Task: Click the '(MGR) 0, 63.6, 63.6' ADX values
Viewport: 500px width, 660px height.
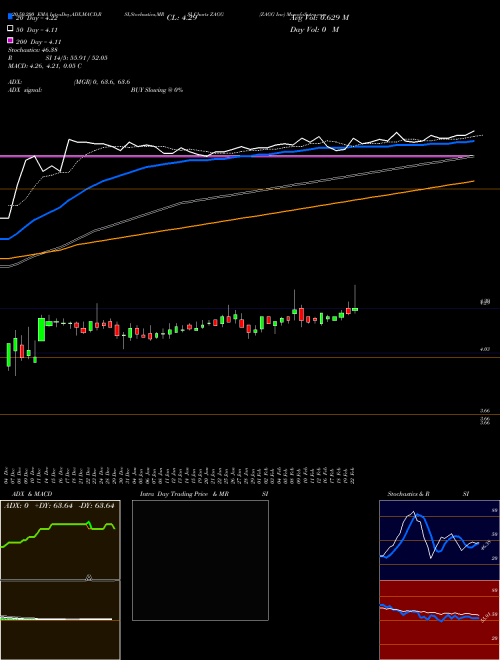Action: (102, 82)
